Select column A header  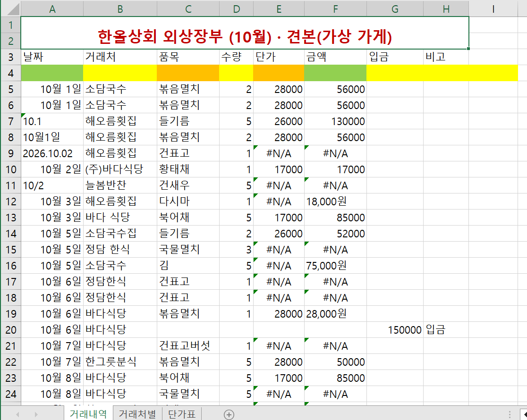[x=52, y=9]
